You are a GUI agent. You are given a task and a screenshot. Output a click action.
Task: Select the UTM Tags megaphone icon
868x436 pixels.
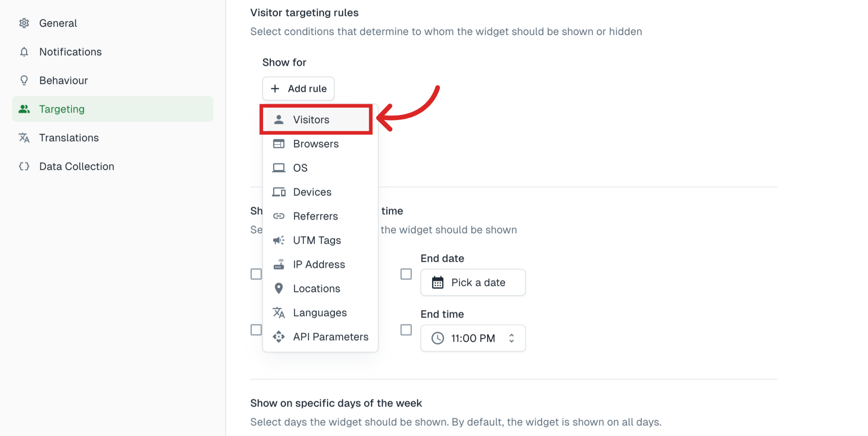click(279, 240)
